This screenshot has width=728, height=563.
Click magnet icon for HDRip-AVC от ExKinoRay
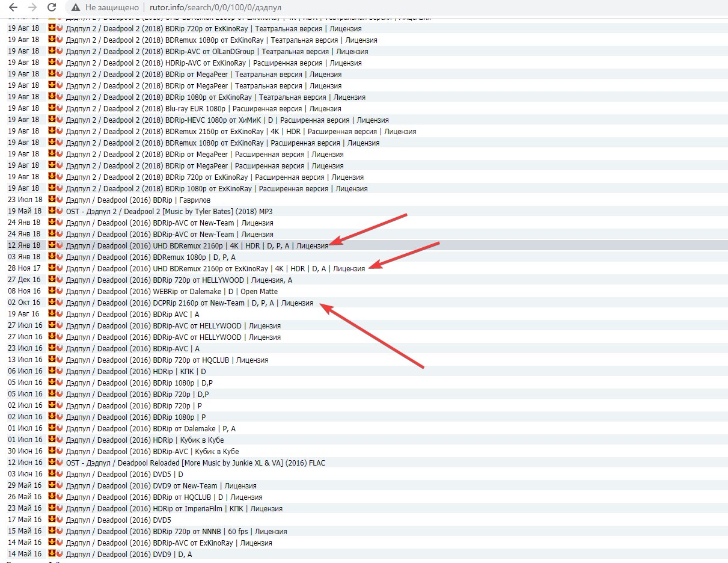(60, 63)
